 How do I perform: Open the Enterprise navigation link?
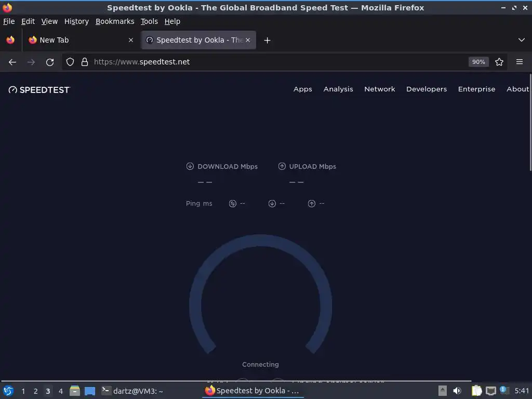pos(477,89)
